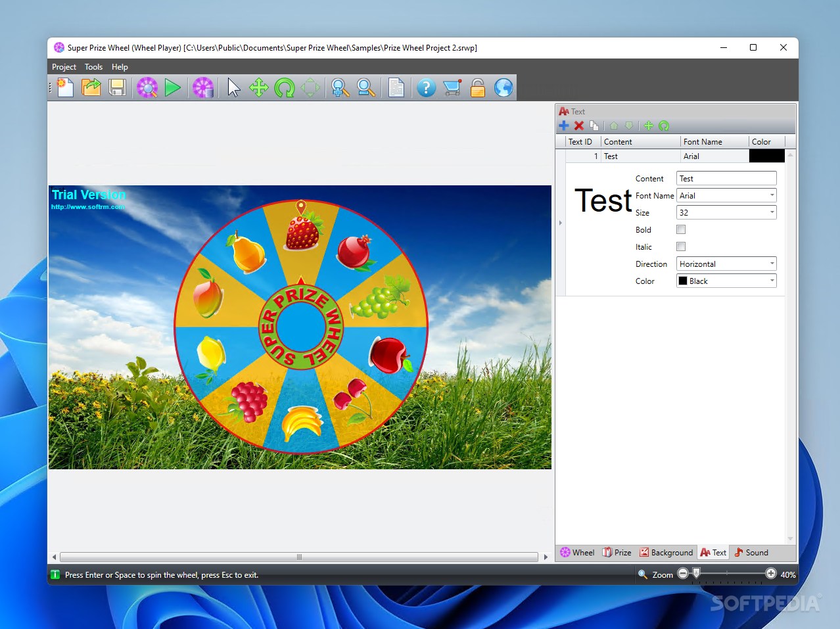Select the green rotate tool in main toolbar
Image resolution: width=840 pixels, height=629 pixels.
pos(285,87)
